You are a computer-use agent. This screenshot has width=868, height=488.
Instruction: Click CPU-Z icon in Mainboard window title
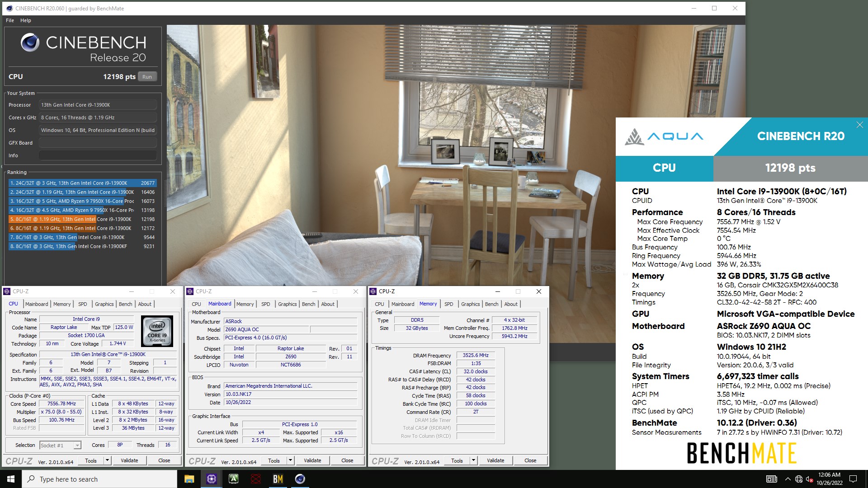tap(190, 291)
